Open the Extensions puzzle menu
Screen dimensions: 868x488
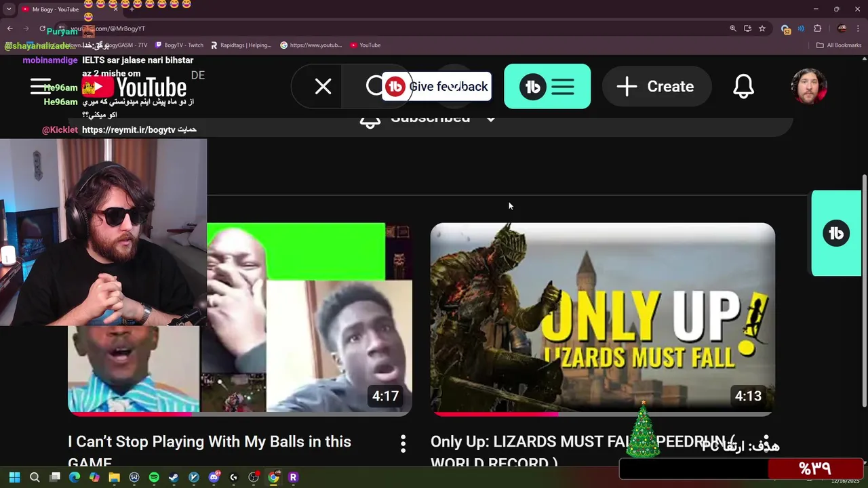tap(817, 28)
